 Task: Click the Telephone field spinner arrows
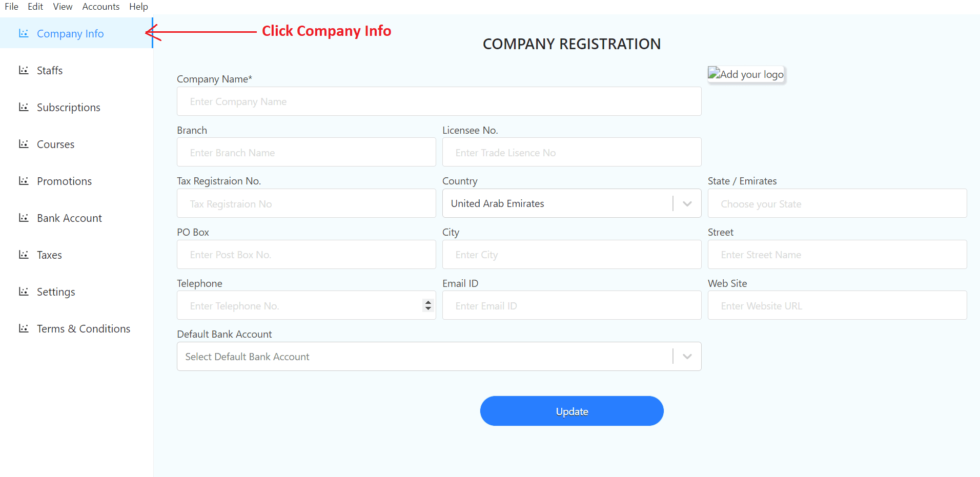coord(428,305)
